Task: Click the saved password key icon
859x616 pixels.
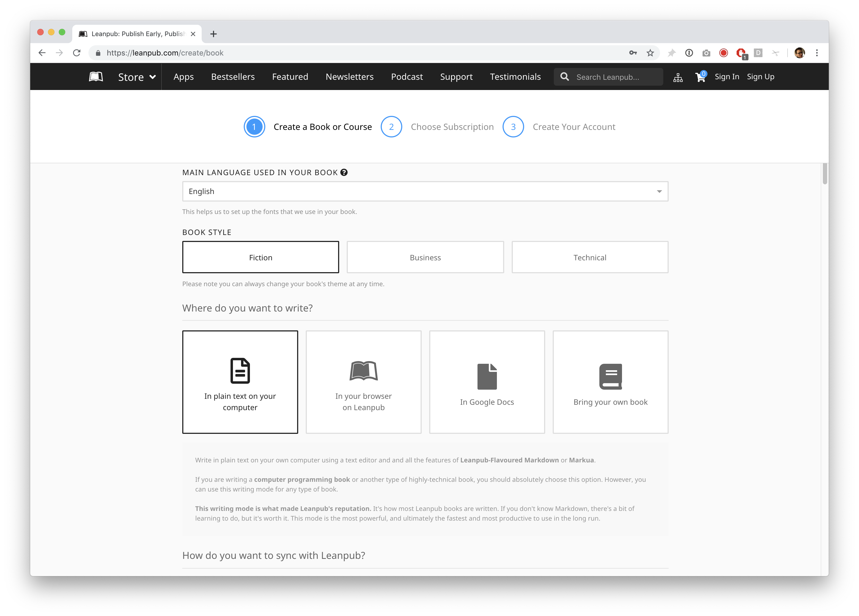Action: coord(633,53)
